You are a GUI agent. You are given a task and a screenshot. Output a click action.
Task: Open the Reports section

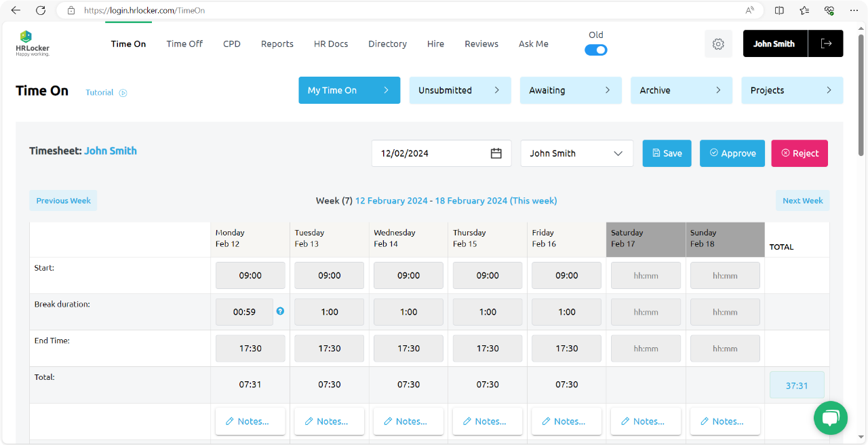277,43
